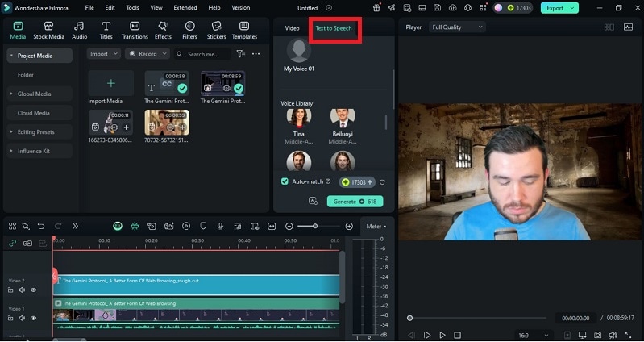644x342 pixels.
Task: Open the File menu
Action: coord(89,8)
